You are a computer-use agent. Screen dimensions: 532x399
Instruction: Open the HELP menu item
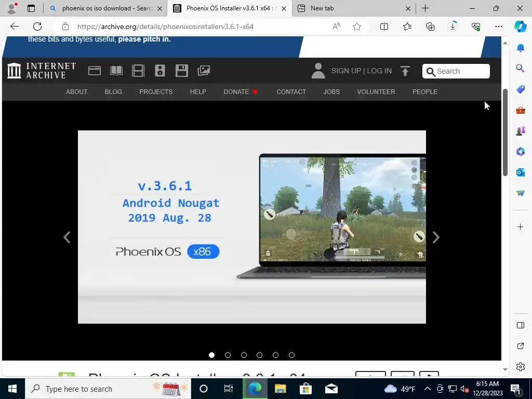198,92
